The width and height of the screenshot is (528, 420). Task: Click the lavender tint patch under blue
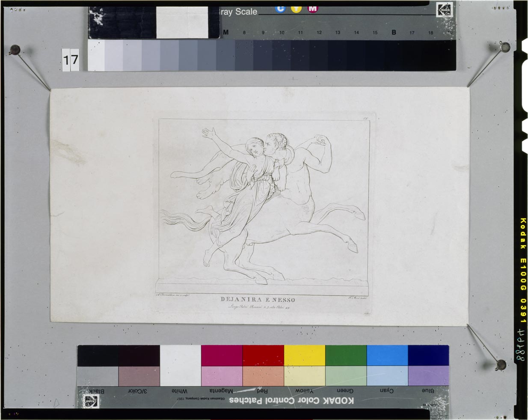click(x=428, y=376)
